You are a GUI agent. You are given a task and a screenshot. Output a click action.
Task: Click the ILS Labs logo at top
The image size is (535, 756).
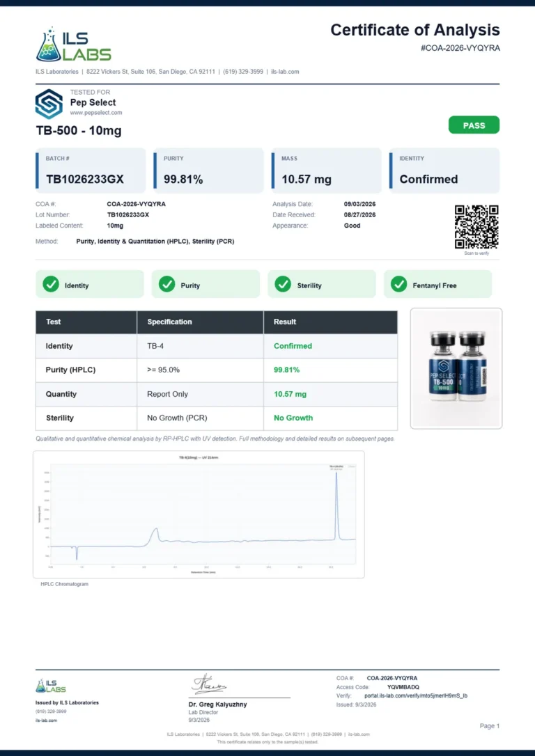click(73, 45)
